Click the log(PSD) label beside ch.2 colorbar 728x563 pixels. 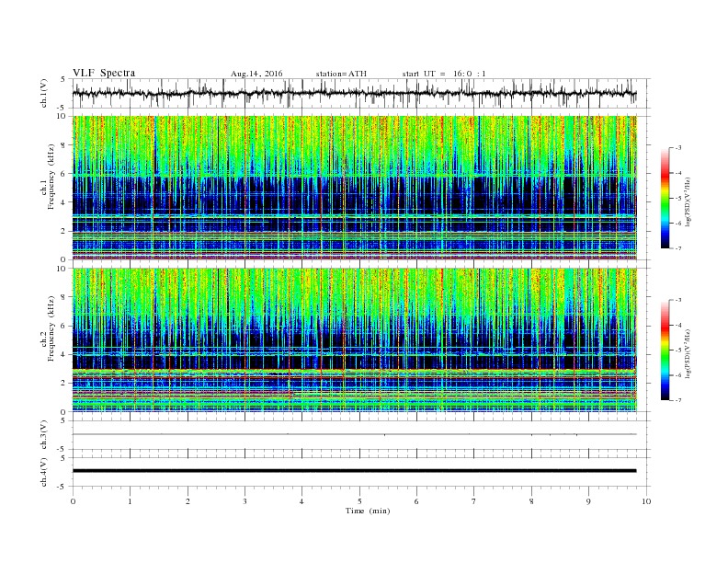point(688,352)
